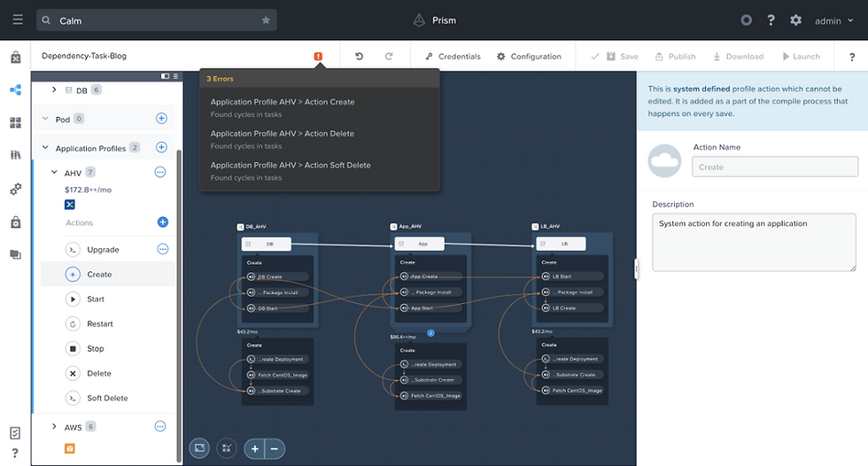Bookmark Calm with the star icon

(266, 20)
